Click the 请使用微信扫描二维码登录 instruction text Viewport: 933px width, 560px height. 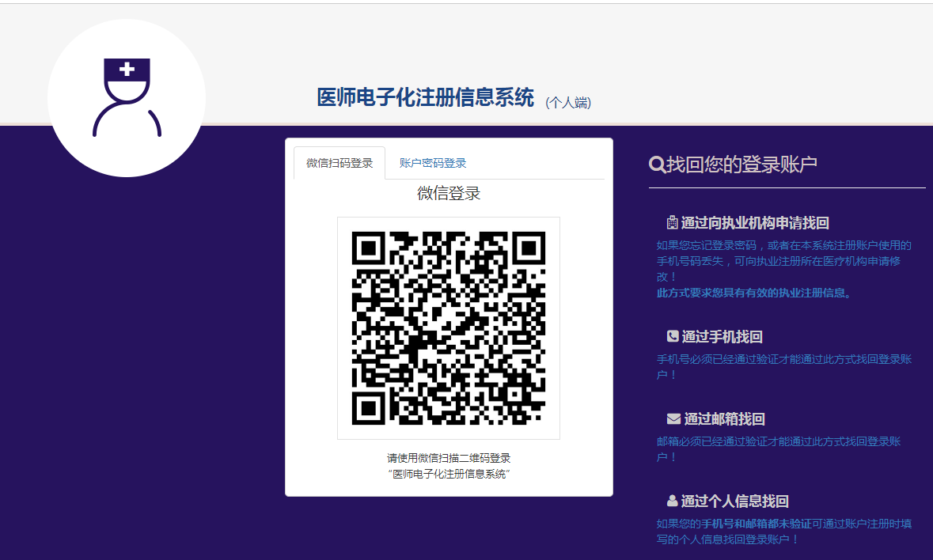tap(449, 458)
